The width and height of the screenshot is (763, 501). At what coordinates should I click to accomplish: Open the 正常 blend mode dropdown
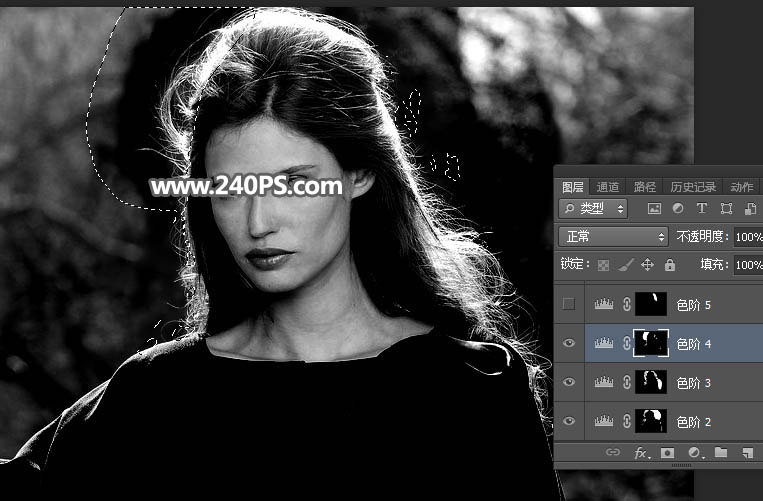pos(613,237)
